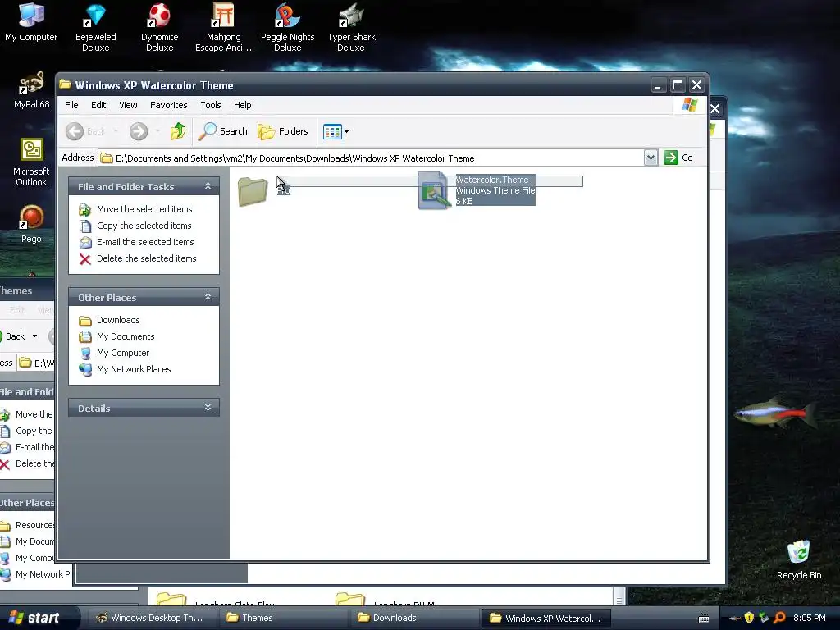
Task: Click Move the selected items
Action: point(144,209)
